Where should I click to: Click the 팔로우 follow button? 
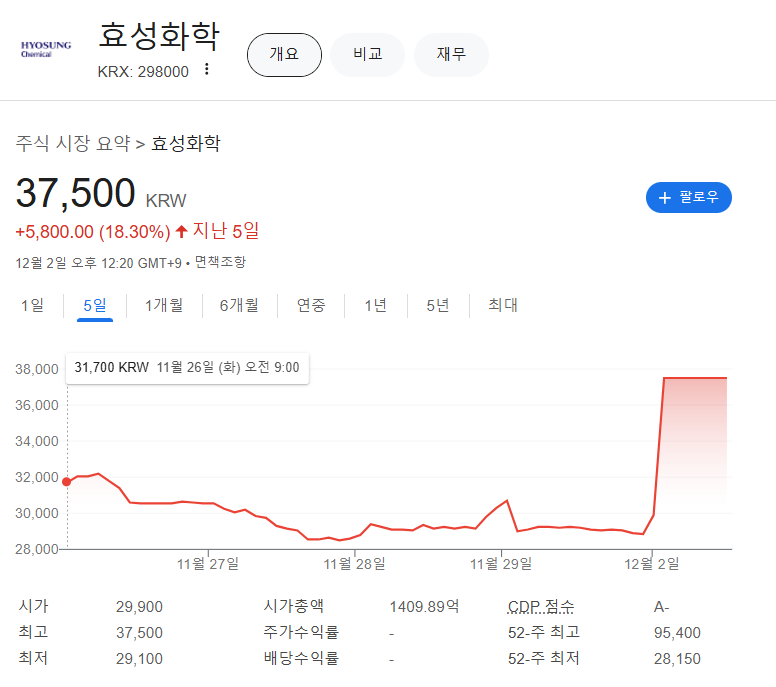point(689,197)
